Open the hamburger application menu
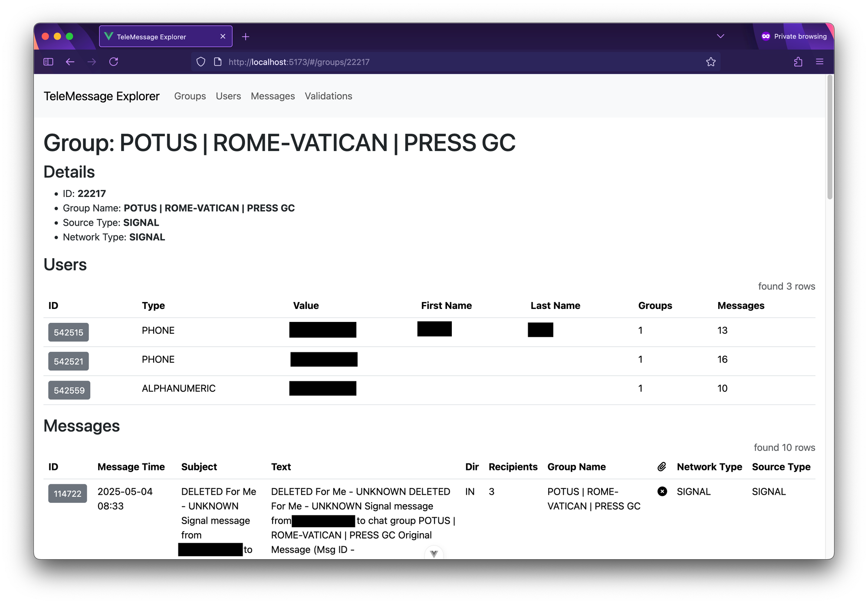Image resolution: width=868 pixels, height=604 pixels. 819,62
